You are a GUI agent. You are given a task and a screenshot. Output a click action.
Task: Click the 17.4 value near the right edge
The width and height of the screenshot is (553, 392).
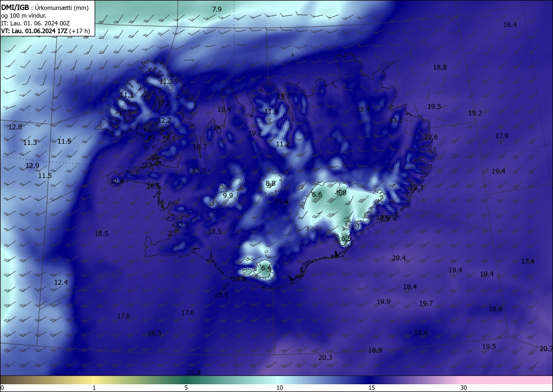(528, 261)
